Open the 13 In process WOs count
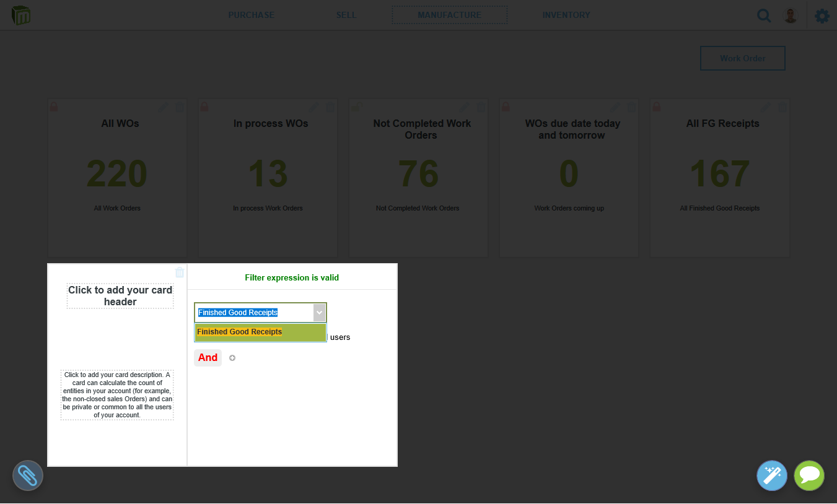The height and width of the screenshot is (504, 837). click(x=268, y=173)
